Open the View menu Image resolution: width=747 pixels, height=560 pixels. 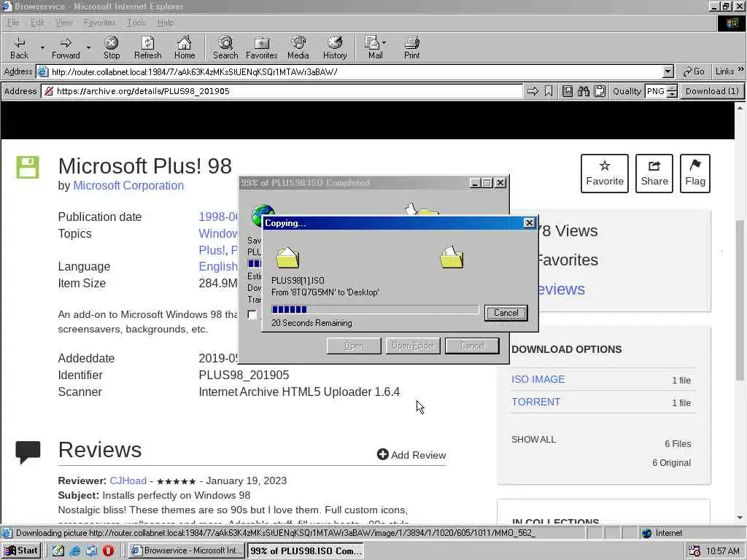63,23
